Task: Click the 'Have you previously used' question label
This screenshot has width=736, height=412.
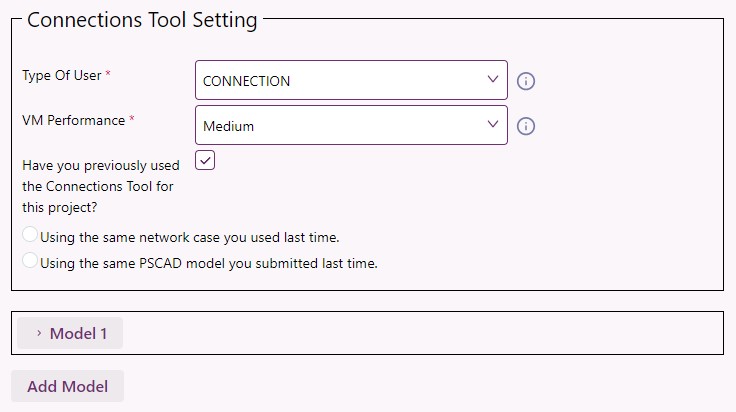Action: click(100, 186)
